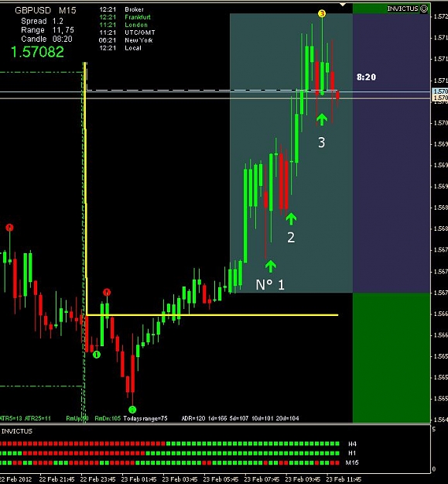
Task: Click the 20d=104 range value
Action: 287,418
